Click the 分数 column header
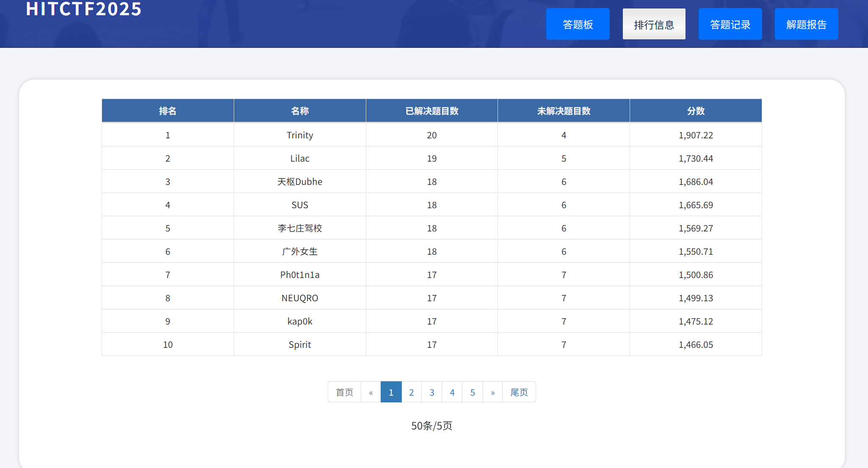The image size is (868, 468). coord(696,111)
